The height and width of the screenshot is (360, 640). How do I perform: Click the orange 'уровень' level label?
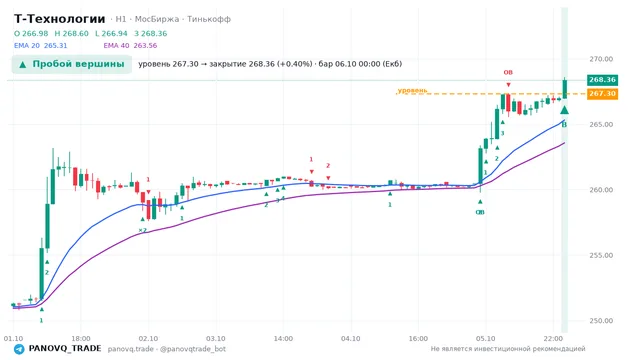point(412,90)
